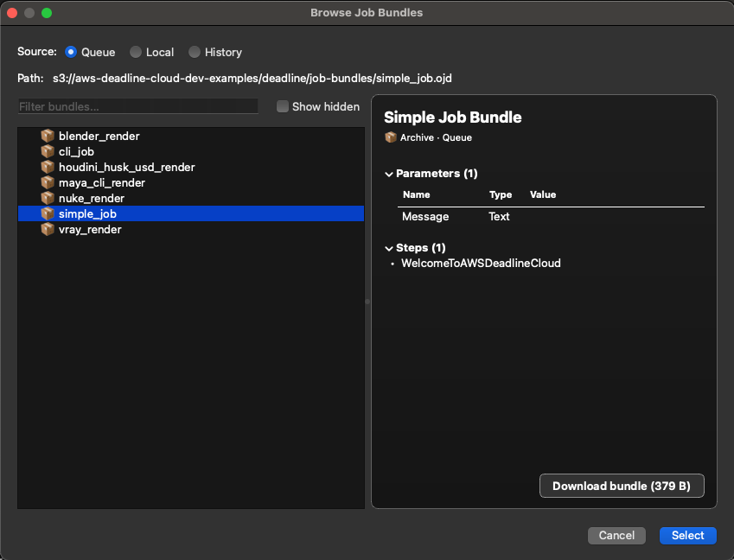Select the nuke_render bundle

[191, 198]
